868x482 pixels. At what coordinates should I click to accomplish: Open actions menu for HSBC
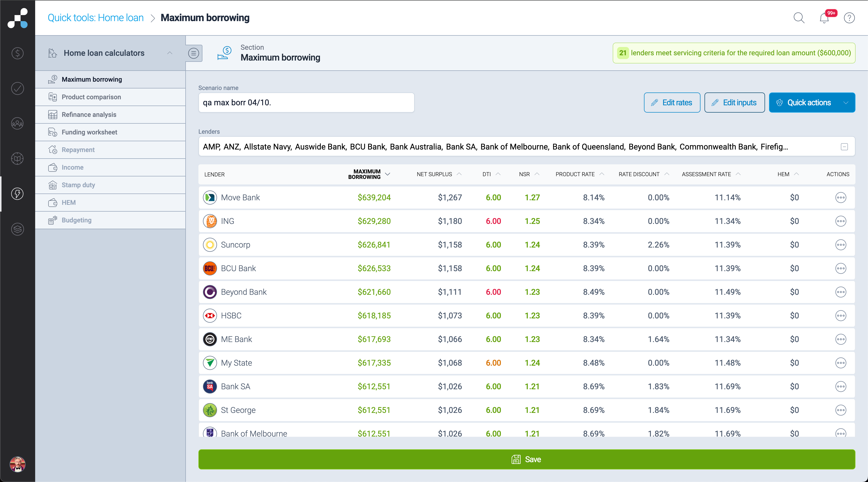coord(841,315)
